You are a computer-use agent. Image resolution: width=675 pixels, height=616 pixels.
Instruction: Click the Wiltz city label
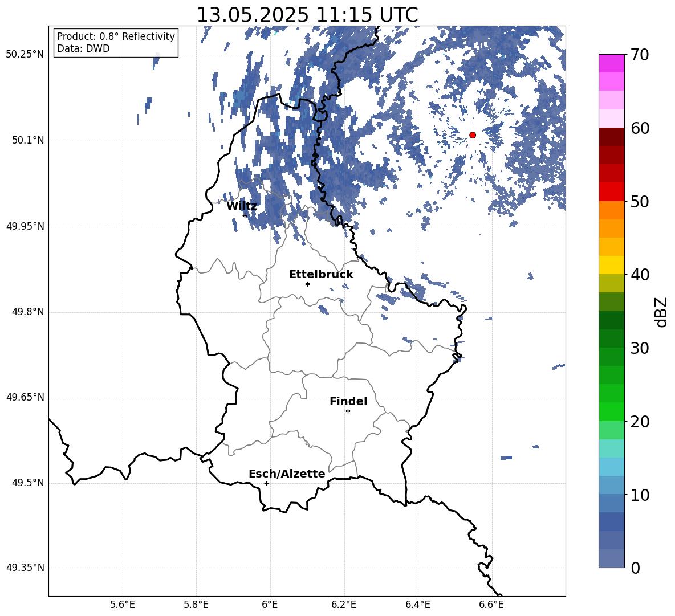(x=242, y=206)
